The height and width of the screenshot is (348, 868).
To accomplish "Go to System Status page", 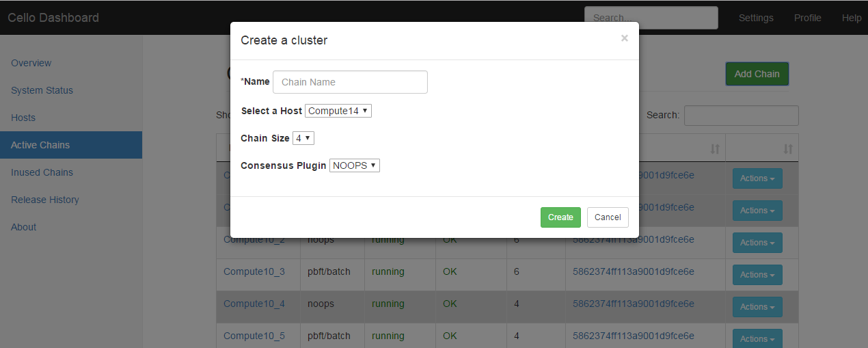I will tap(42, 90).
